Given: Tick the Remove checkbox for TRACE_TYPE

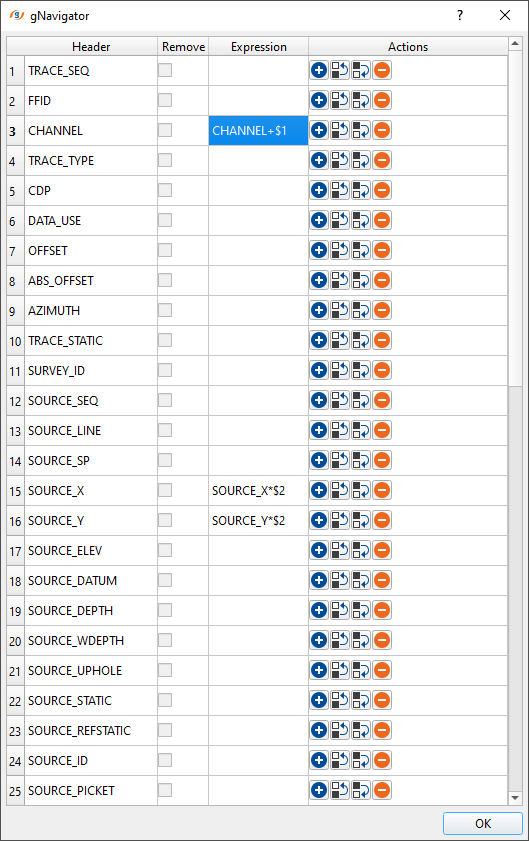Looking at the screenshot, I should pyautogui.click(x=165, y=160).
